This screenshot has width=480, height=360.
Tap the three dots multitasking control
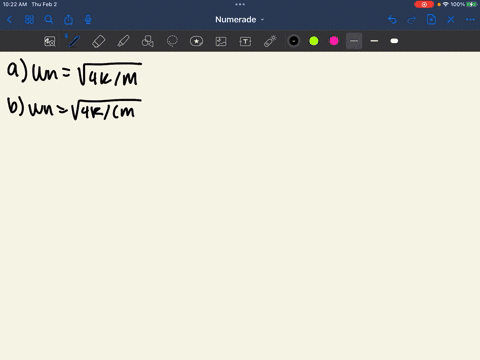(240, 4)
